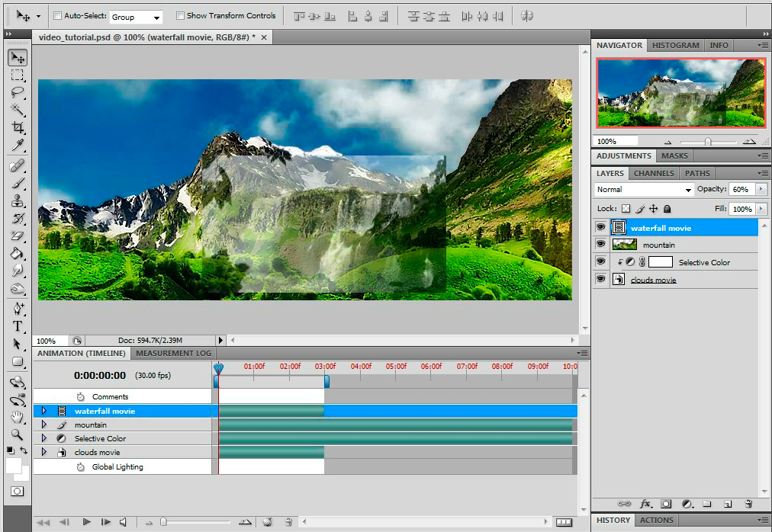The width and height of the screenshot is (772, 532).
Task: Rewind to the first frame
Action: (43, 521)
